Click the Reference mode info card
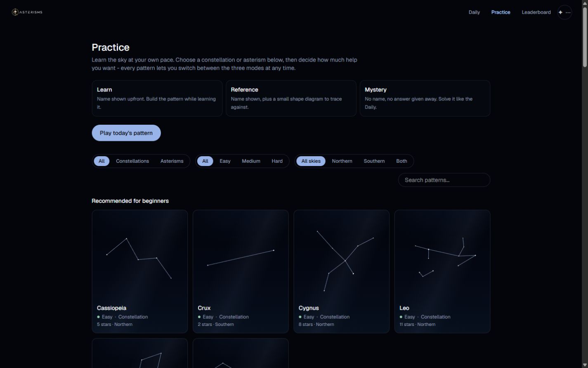The width and height of the screenshot is (588, 368). click(291, 98)
